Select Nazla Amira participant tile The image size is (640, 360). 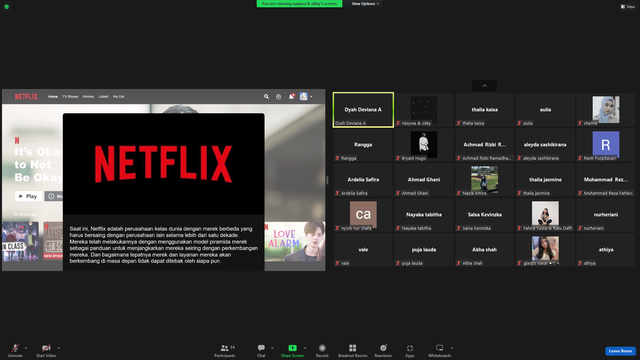point(484,180)
